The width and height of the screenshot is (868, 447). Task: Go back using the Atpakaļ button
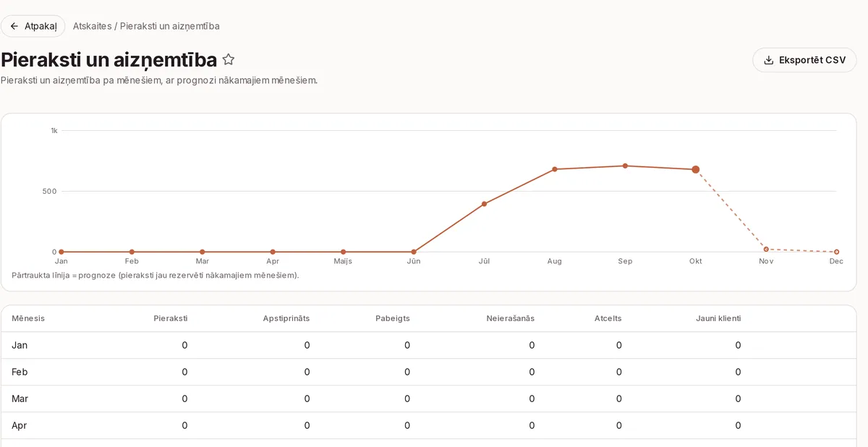coord(33,26)
